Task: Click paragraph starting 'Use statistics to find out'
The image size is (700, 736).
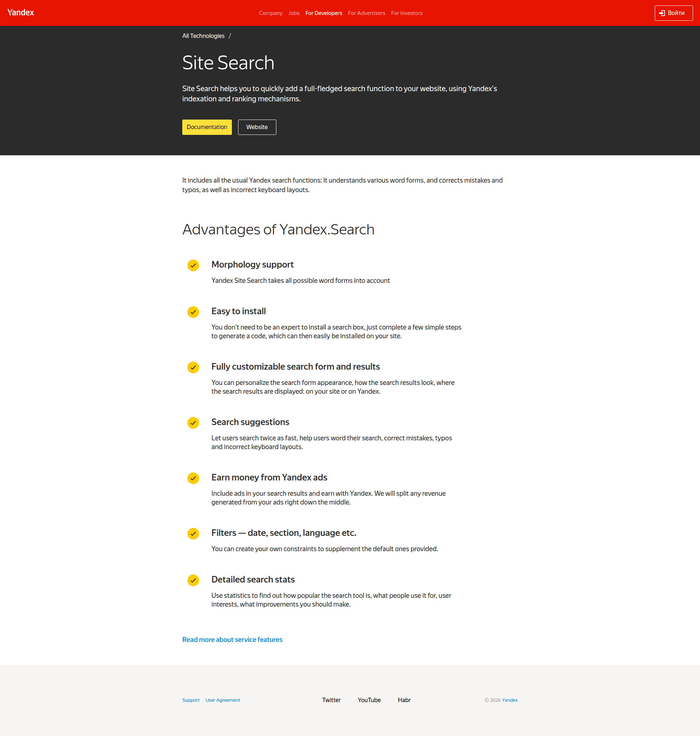Action: [331, 600]
